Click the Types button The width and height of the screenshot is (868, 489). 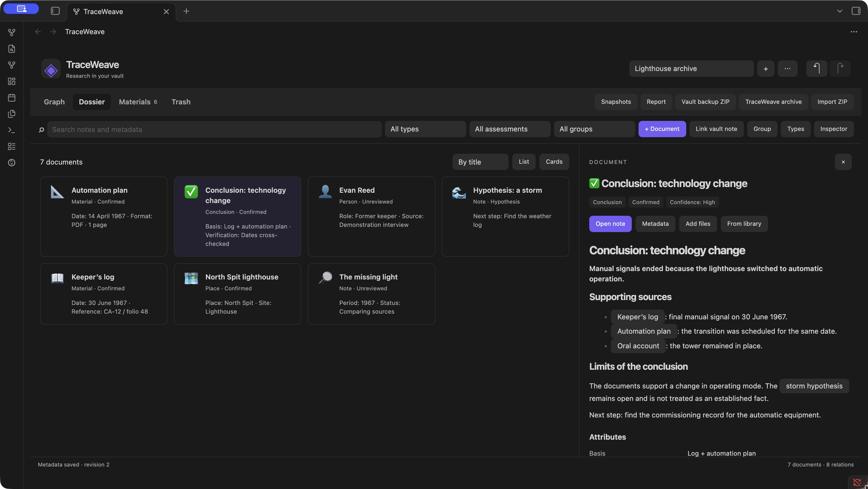(796, 129)
